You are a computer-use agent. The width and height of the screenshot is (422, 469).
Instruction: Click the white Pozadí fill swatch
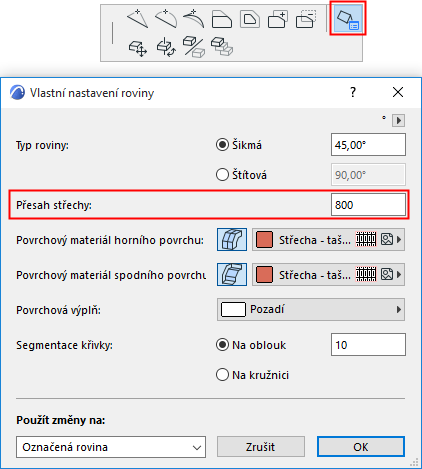(x=233, y=310)
